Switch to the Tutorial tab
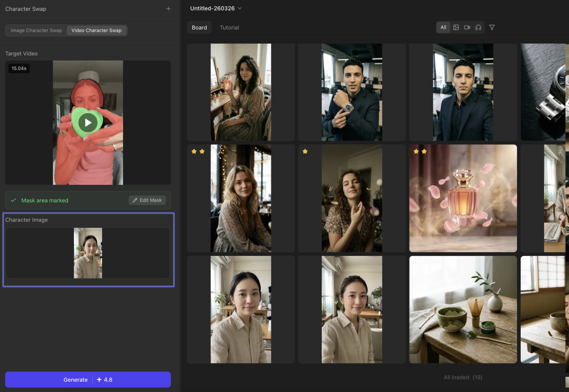The height and width of the screenshot is (392, 569). [229, 28]
